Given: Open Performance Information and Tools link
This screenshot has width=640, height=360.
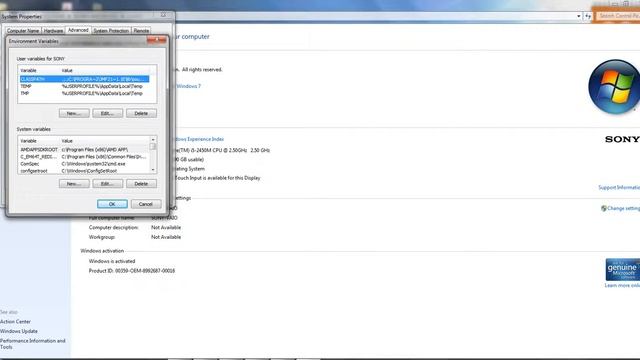Looking at the screenshot, I should 33,344.
